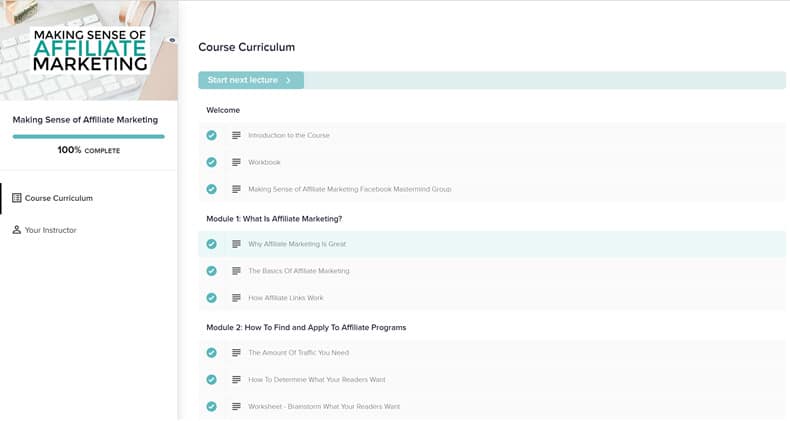The width and height of the screenshot is (790, 421).
Task: Toggle completion check for Introduction to the Course
Action: 212,135
